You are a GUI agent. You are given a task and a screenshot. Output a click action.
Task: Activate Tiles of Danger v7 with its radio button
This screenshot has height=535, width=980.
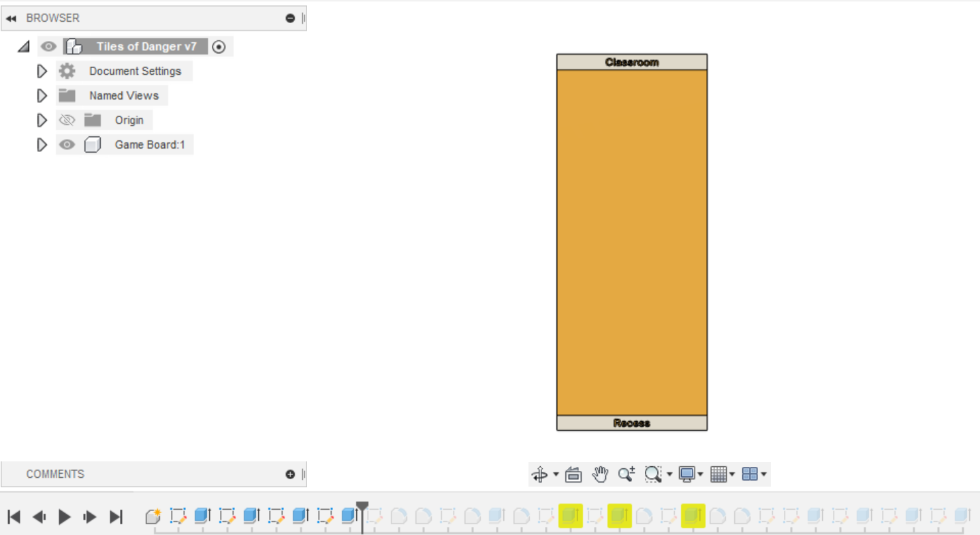[x=218, y=46]
